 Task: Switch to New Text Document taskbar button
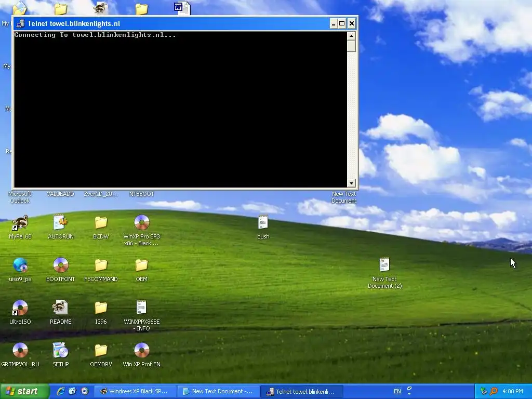coord(219,391)
